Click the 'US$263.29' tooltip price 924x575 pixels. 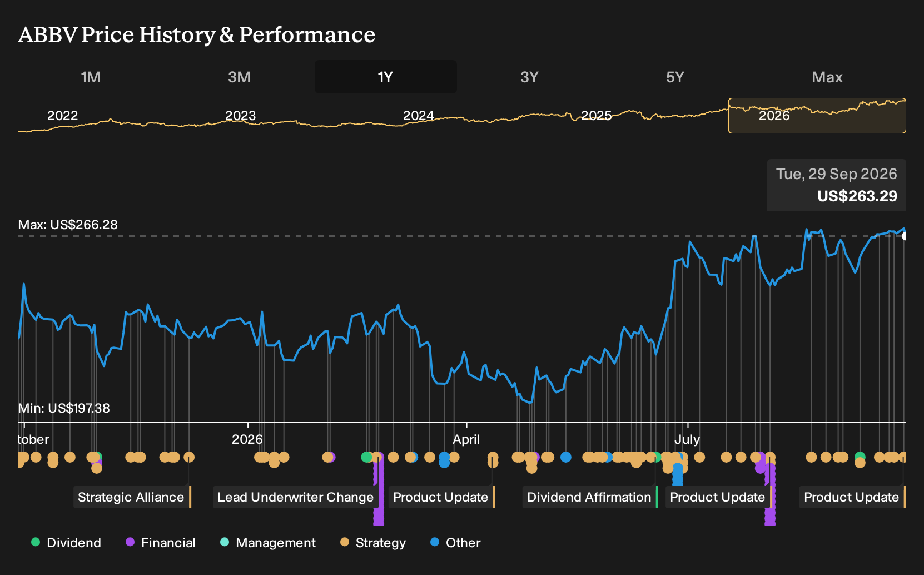pos(857,196)
